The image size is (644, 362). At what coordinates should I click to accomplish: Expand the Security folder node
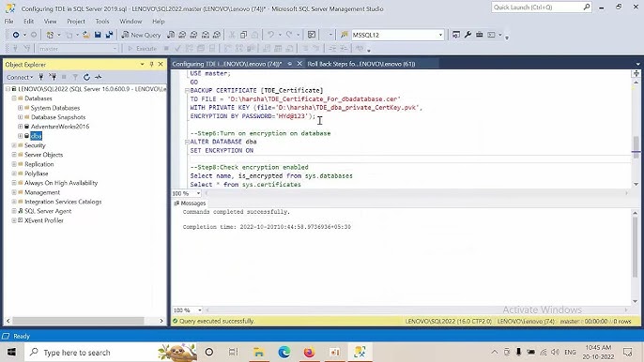pos(14,145)
